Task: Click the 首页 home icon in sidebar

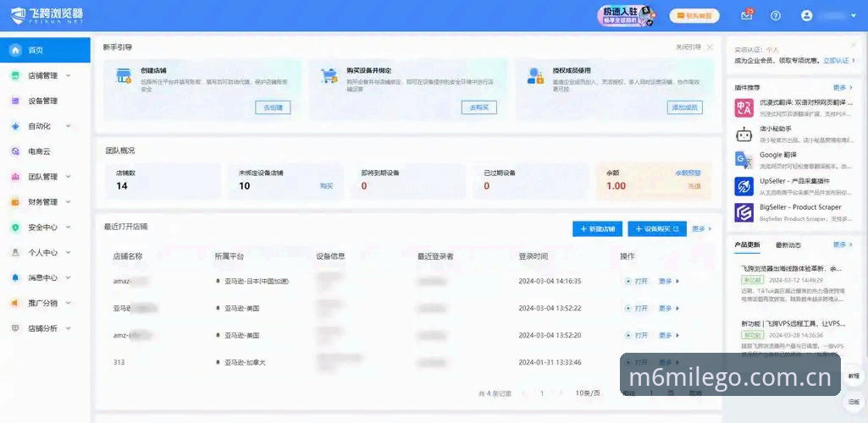Action: (16, 50)
